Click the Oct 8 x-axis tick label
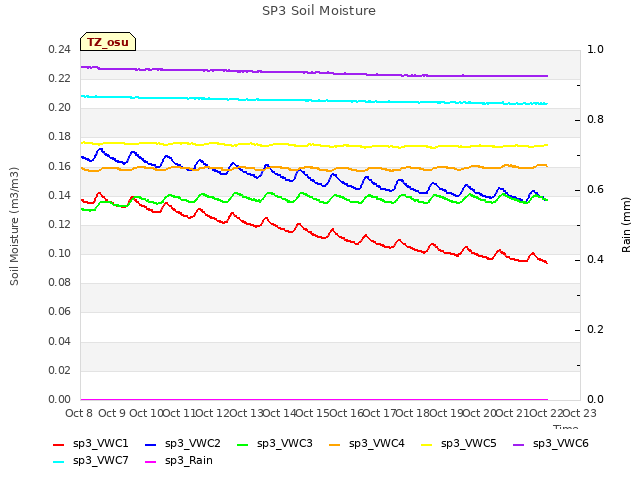 [x=79, y=413]
